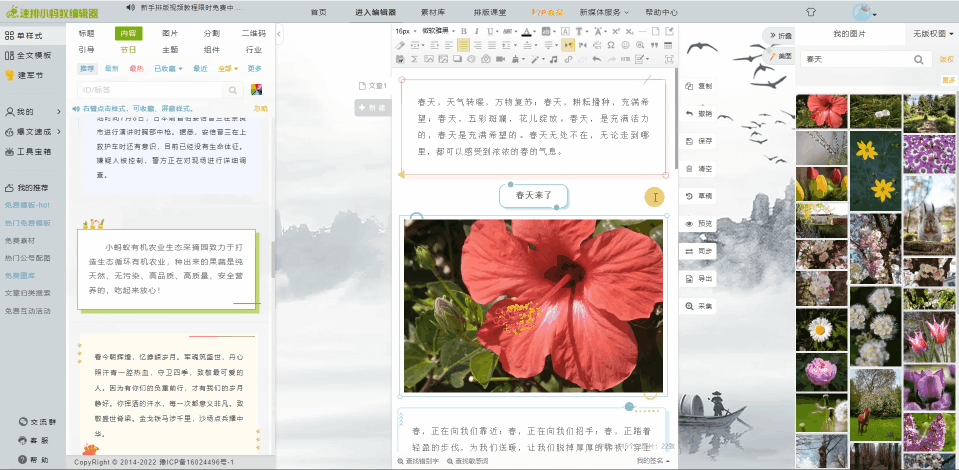Insert video with the camcorder icon

(500, 59)
